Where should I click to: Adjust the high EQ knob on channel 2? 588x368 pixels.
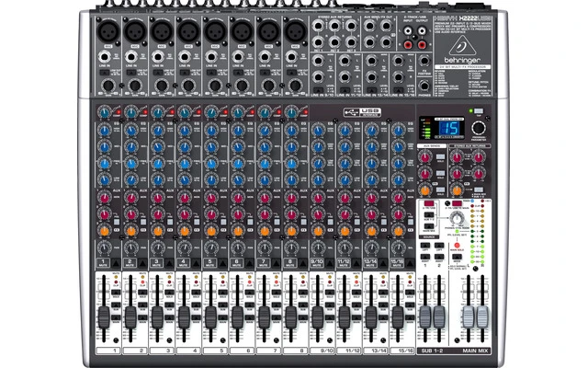pyautogui.click(x=130, y=131)
